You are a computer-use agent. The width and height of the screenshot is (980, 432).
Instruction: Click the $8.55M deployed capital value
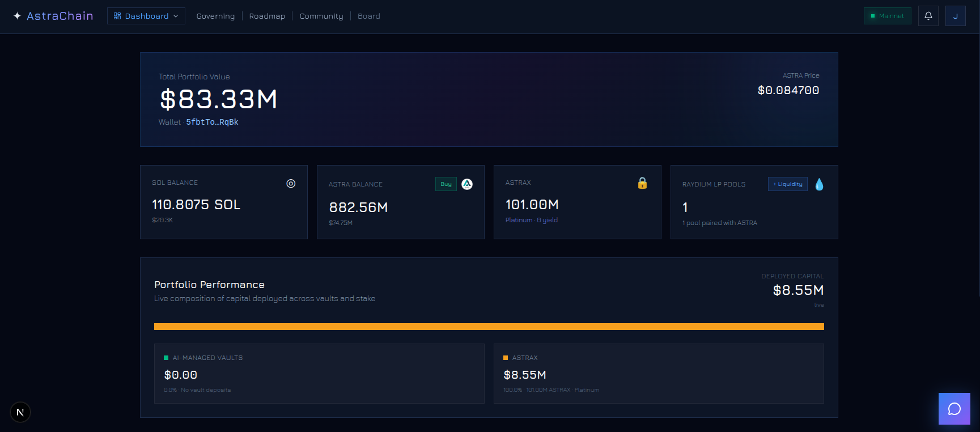click(798, 290)
